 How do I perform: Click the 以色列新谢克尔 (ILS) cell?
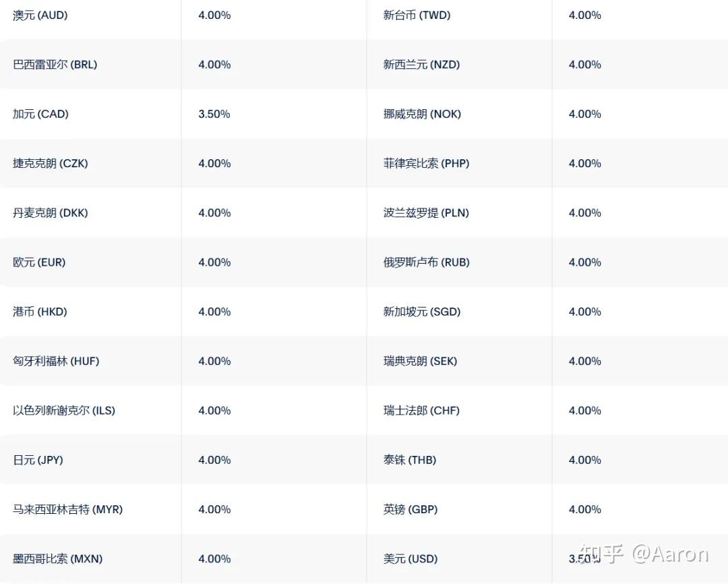pos(64,410)
